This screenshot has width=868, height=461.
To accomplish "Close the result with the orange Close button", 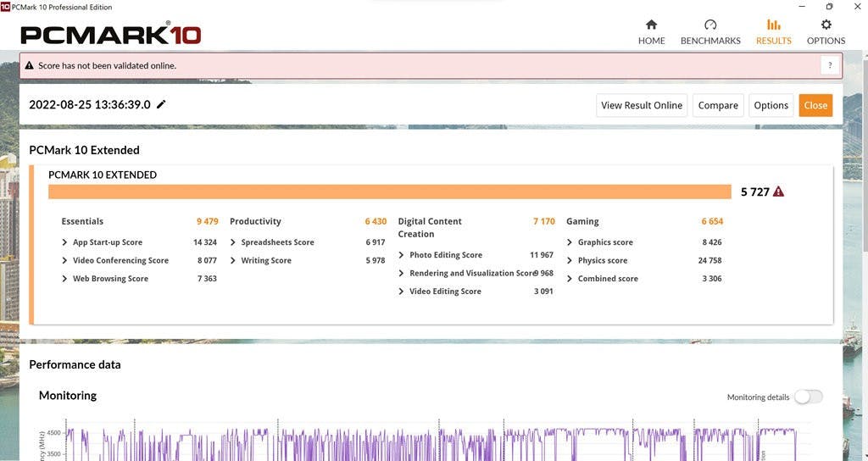I will click(x=815, y=105).
